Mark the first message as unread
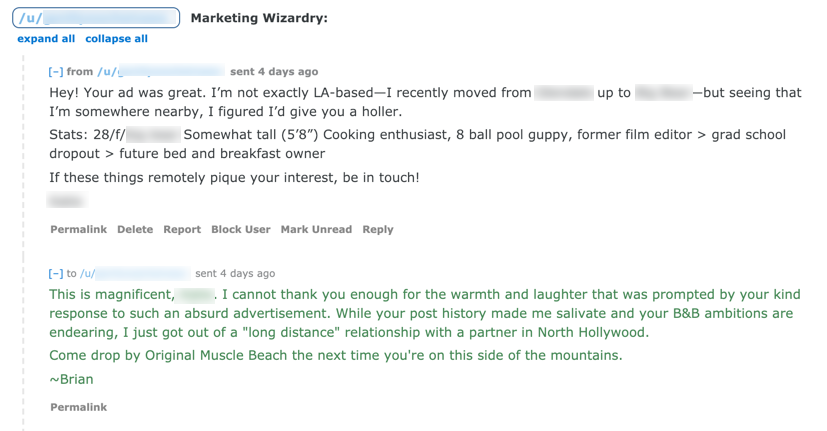827x431 pixels. pos(316,229)
